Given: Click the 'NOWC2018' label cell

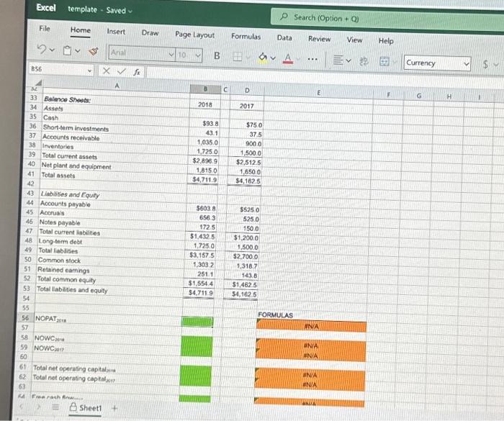Looking at the screenshot, I should coord(50,338).
